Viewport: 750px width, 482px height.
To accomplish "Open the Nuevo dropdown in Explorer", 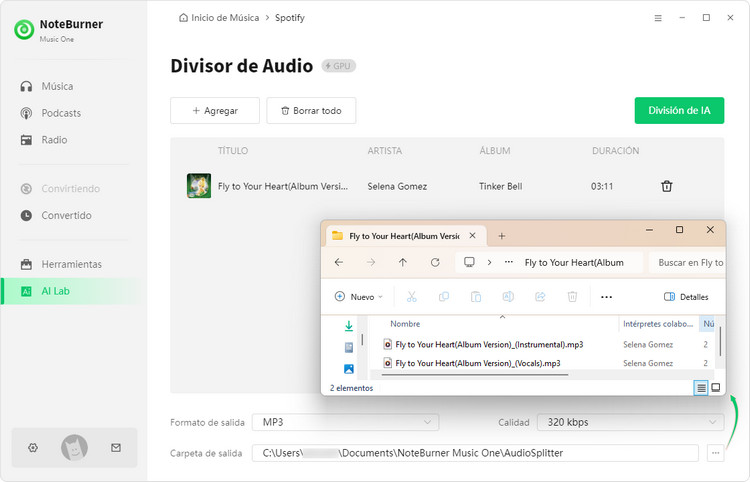I will [x=359, y=297].
